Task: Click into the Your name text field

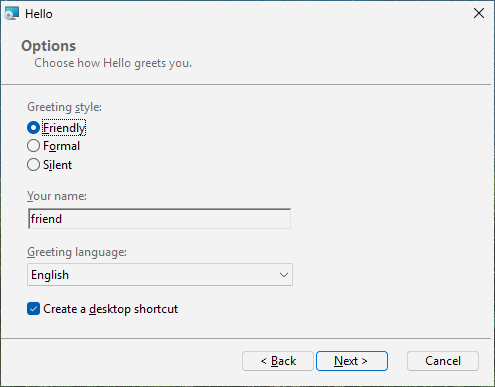Action: 159,219
